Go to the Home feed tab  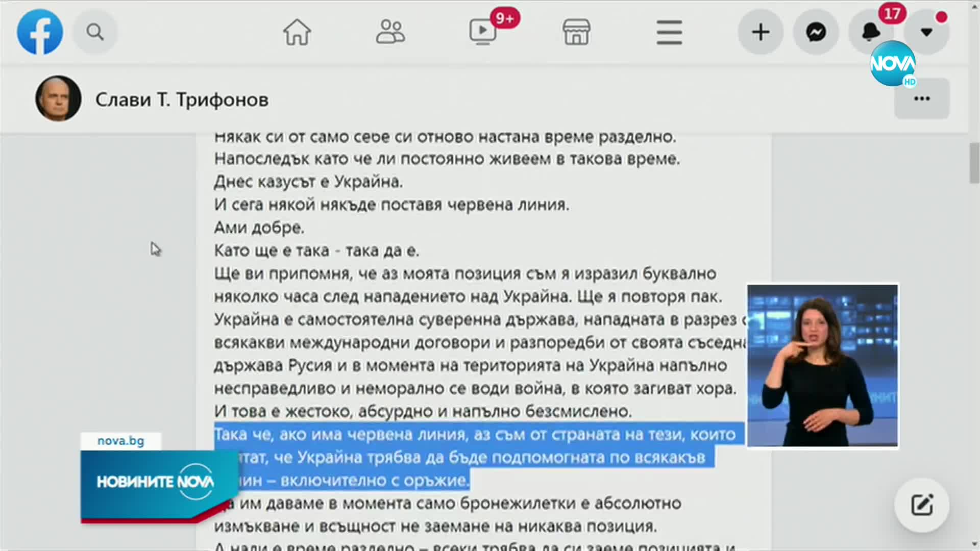[x=297, y=32]
